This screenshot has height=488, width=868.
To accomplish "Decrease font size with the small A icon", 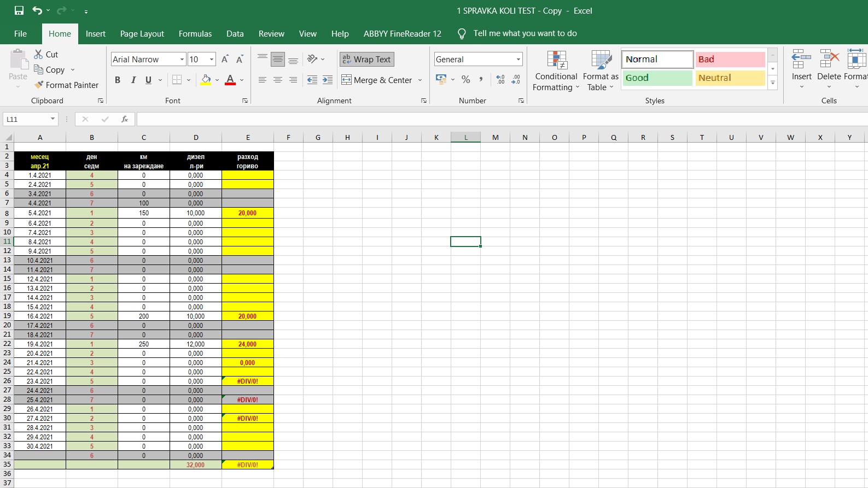I will click(240, 59).
